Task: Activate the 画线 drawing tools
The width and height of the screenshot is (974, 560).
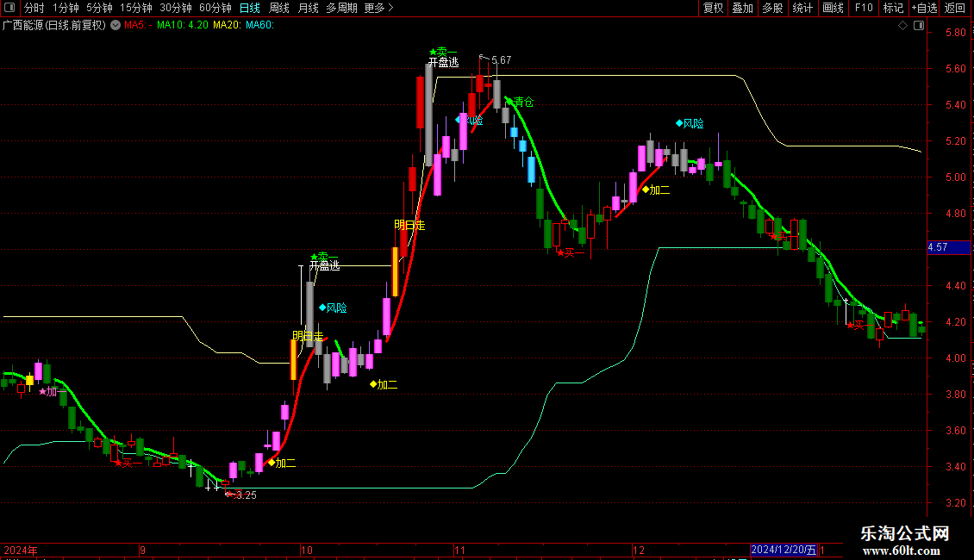Action: pos(833,8)
